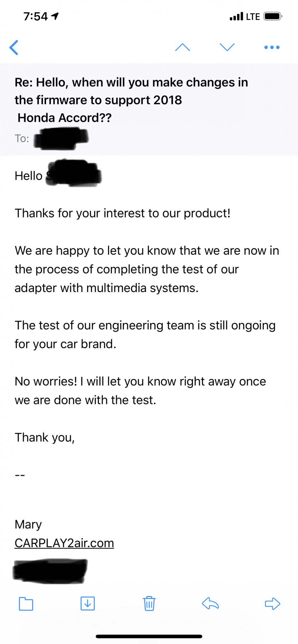Go to previous message with up chevron
Viewport: 298px width, 644px height.
182,47
